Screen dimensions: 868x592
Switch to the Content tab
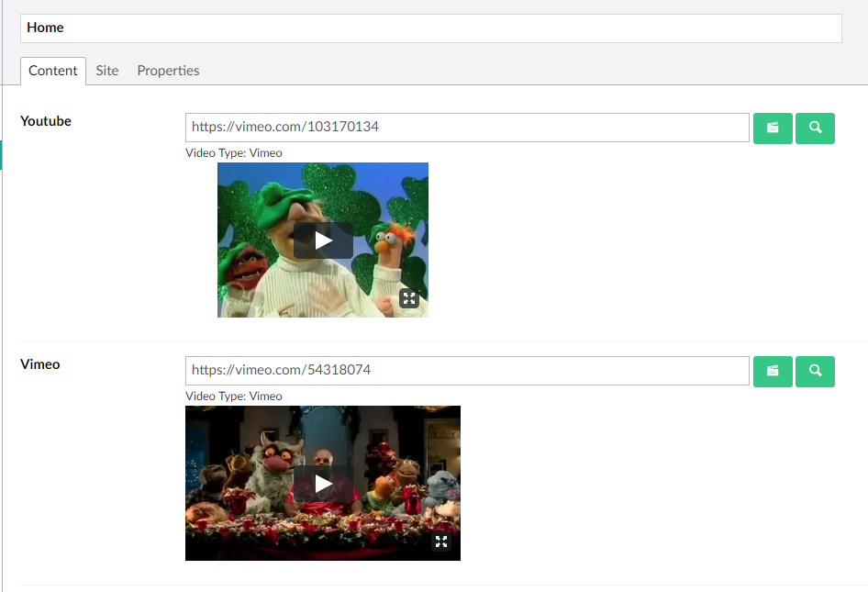coord(53,71)
